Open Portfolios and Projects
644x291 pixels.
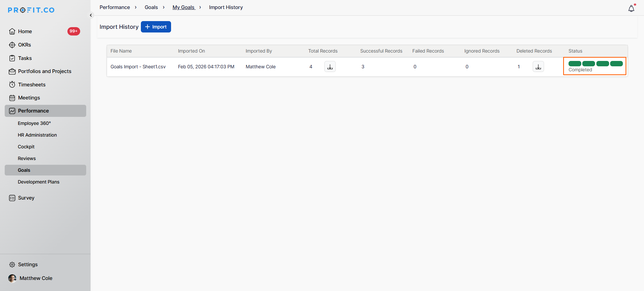[45, 71]
